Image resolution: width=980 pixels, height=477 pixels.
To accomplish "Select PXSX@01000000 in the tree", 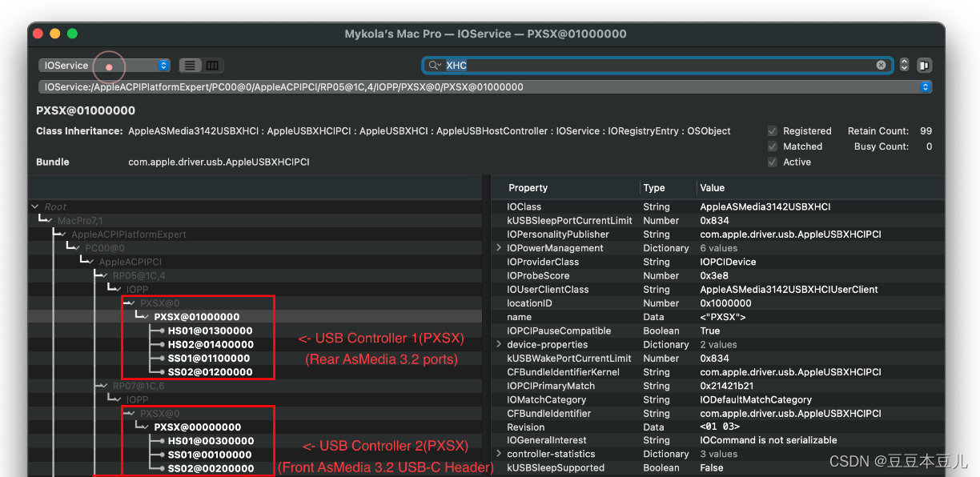I will [x=196, y=317].
